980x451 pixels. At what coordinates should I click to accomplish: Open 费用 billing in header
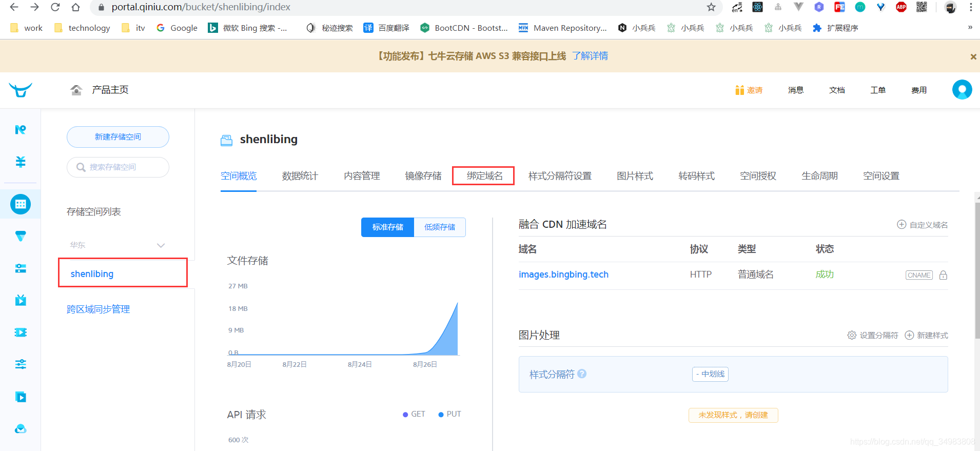[919, 90]
